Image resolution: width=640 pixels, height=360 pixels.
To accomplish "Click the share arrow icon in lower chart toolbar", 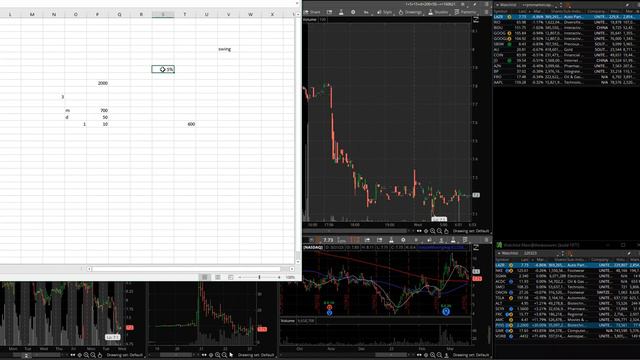I will (x=367, y=240).
